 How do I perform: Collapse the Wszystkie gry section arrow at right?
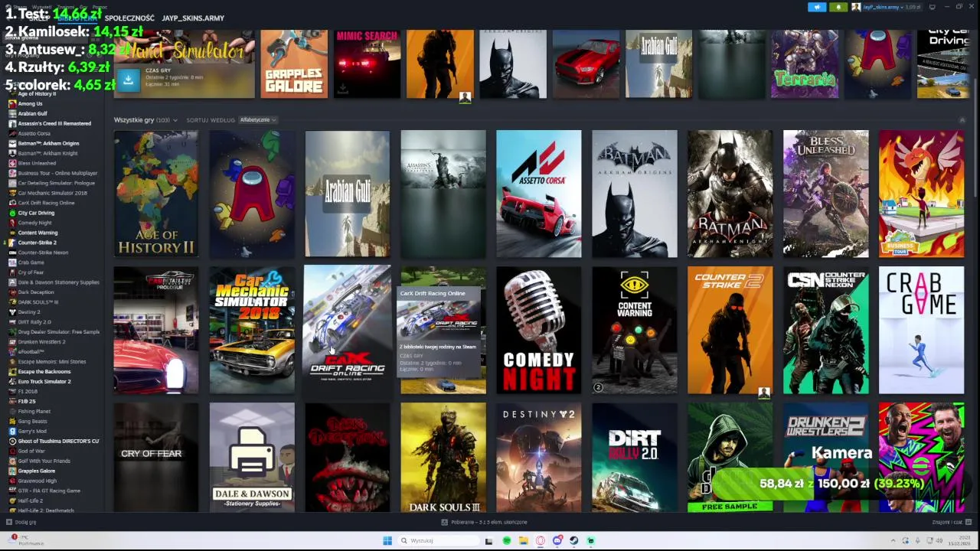[962, 120]
